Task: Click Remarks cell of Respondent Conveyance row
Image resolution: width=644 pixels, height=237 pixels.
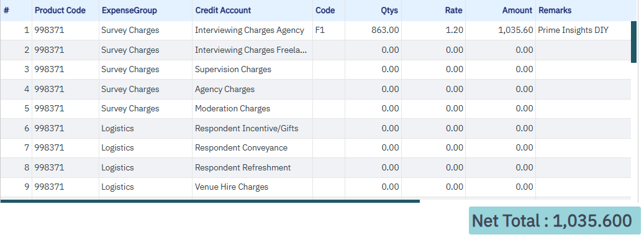Action: pos(583,147)
